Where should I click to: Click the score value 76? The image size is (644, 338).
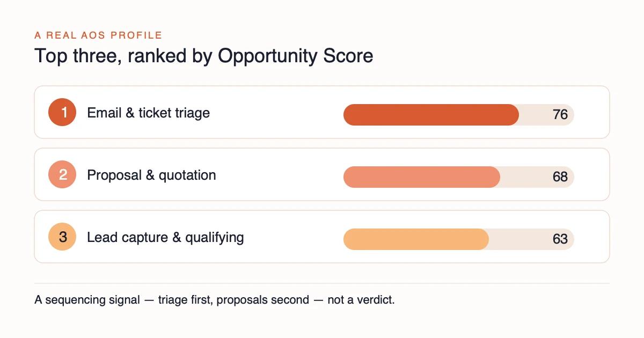[560, 115]
